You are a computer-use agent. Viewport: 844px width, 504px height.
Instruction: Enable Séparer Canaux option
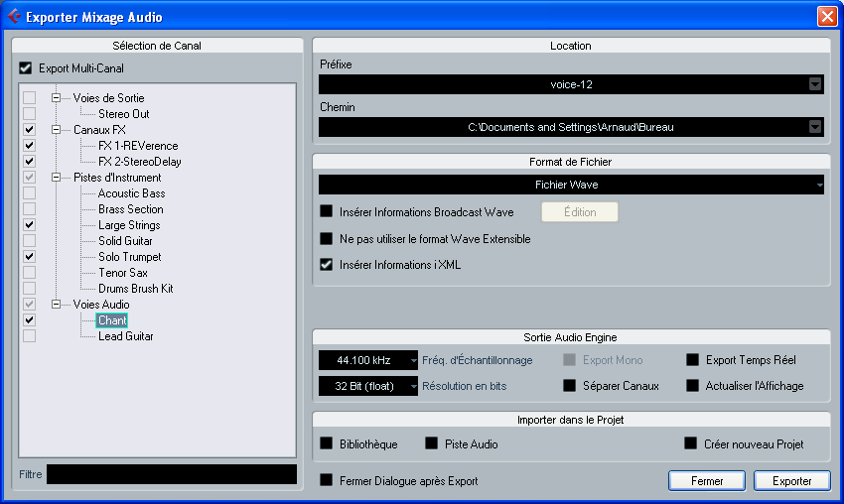pos(570,386)
